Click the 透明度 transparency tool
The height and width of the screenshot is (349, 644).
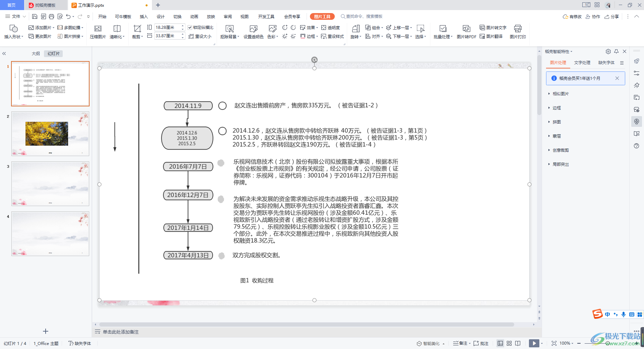330,28
